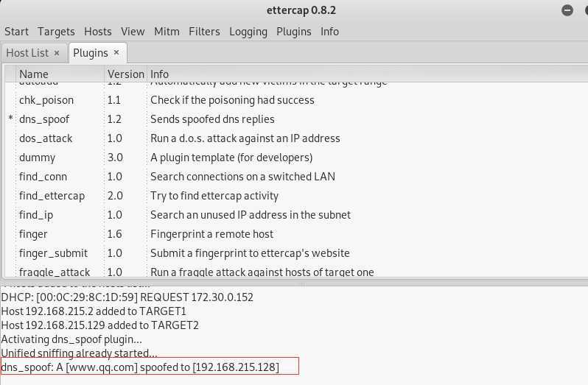Click 'Submit a fingerprint to ettercap's website'
The width and height of the screenshot is (588, 385).
coord(250,252)
